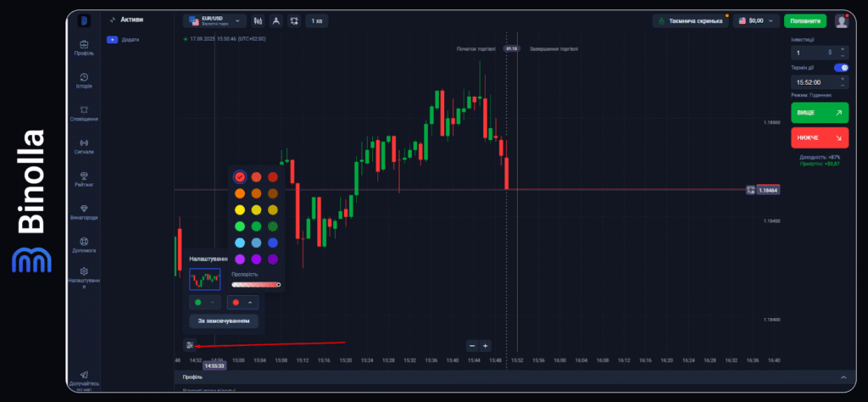Click the 1.18464 current price label
This screenshot has width=868, height=402.
pyautogui.click(x=768, y=190)
